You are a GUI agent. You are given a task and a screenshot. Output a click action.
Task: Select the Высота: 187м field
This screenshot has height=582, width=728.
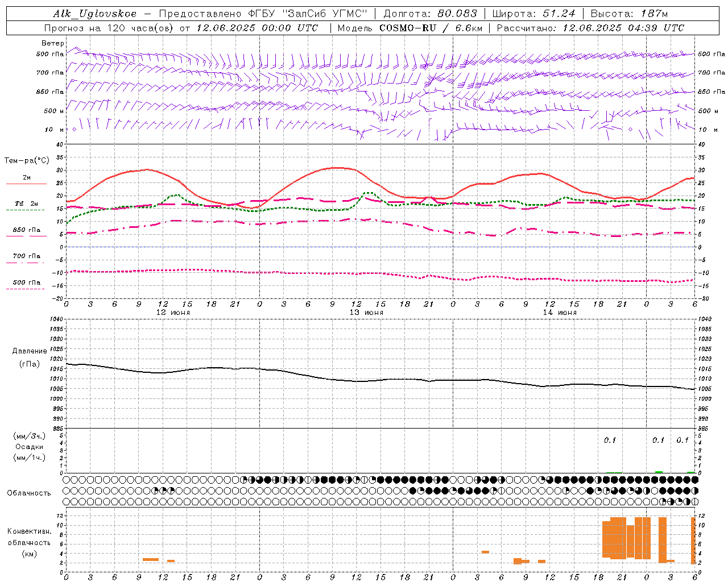629,14
